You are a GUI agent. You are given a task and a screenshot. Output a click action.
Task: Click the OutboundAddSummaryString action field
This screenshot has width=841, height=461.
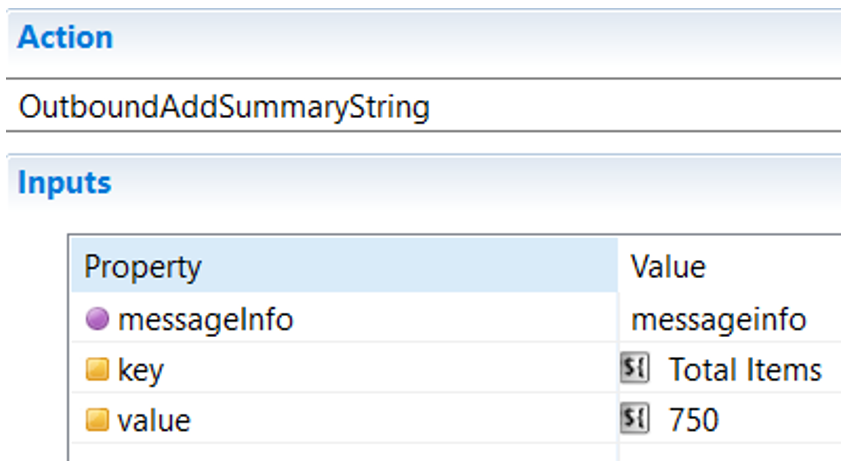click(x=424, y=106)
